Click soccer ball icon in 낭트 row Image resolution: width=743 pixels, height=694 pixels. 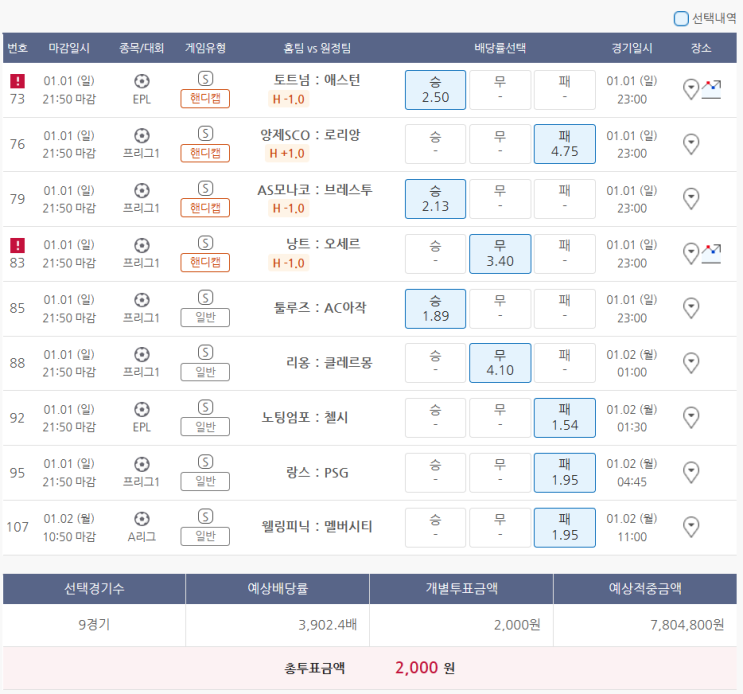(142, 245)
